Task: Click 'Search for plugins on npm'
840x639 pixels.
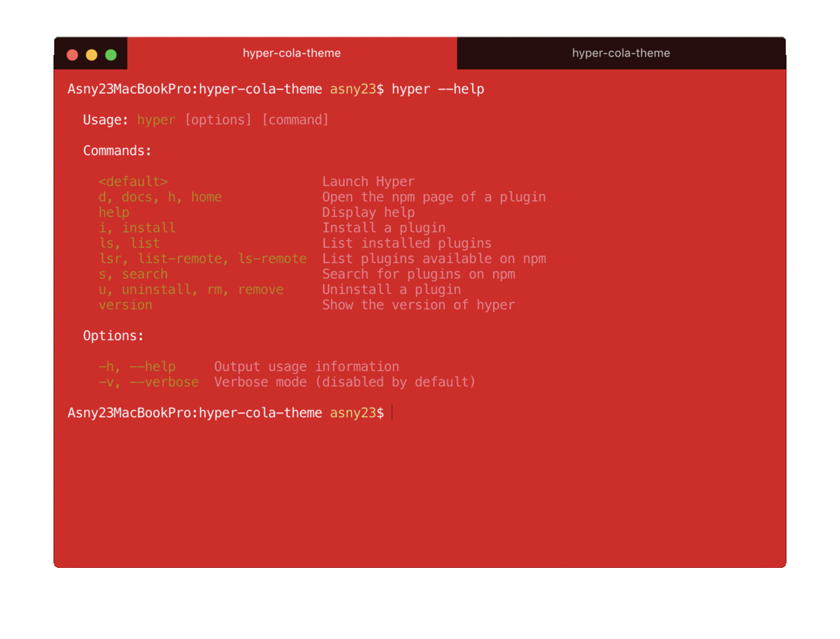Action: tap(419, 274)
